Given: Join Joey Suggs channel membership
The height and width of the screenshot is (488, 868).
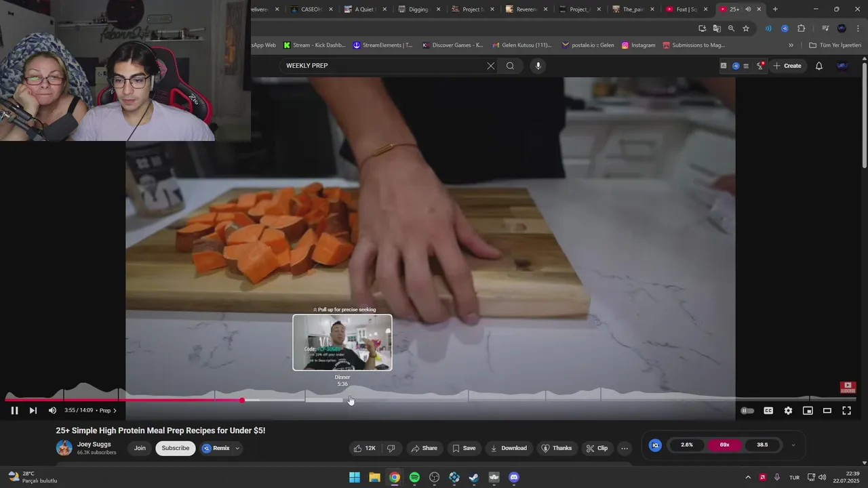Looking at the screenshot, I should pyautogui.click(x=140, y=448).
